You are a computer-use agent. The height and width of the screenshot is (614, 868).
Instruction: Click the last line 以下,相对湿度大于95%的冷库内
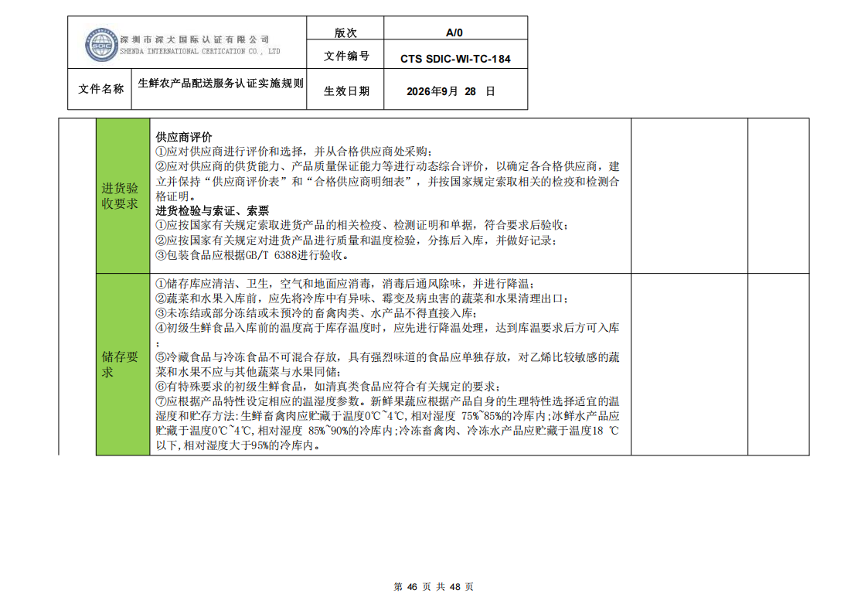(238, 445)
